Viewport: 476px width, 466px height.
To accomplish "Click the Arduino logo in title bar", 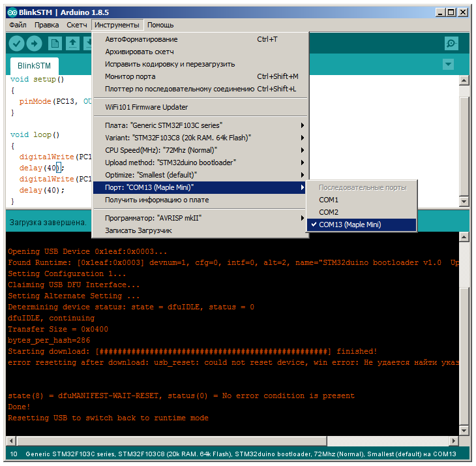I will click(12, 12).
